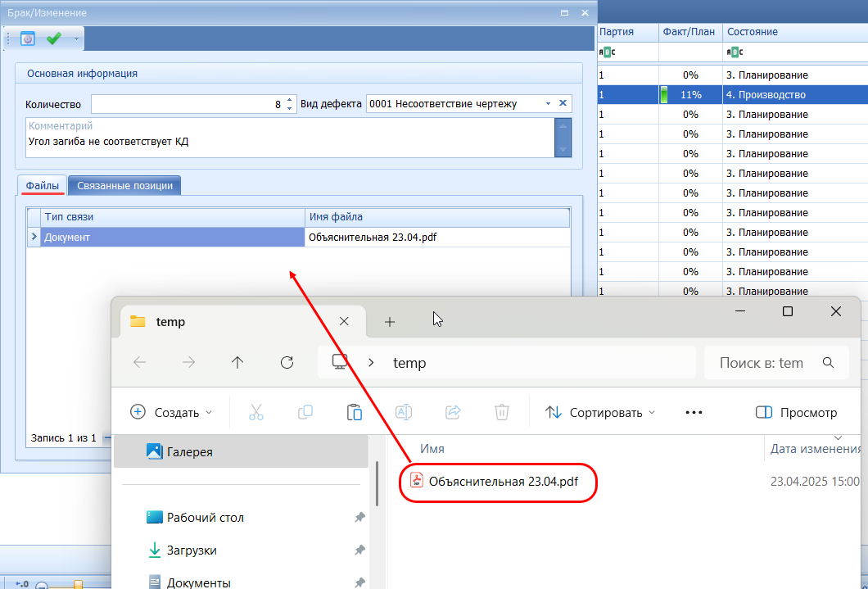Click the Explorer refresh icon
This screenshot has height=589, width=868.
287,363
